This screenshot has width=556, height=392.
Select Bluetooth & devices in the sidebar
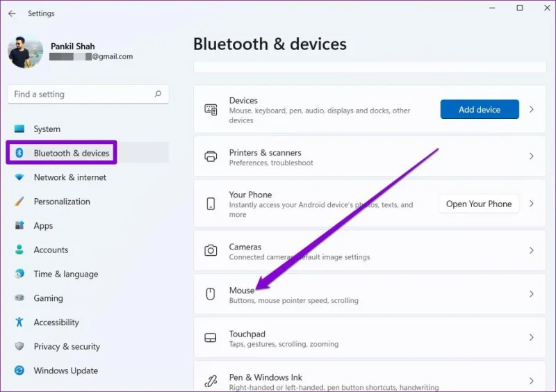coord(88,153)
